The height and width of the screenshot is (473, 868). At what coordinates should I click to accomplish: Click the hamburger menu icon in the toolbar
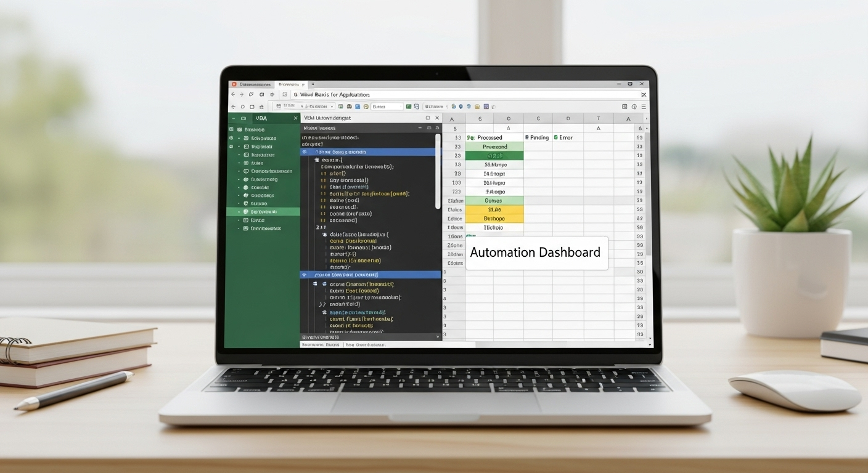point(644,107)
